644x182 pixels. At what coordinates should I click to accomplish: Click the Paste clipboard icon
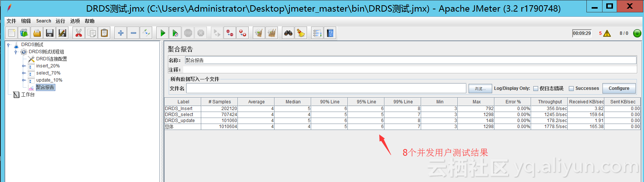pos(104,33)
